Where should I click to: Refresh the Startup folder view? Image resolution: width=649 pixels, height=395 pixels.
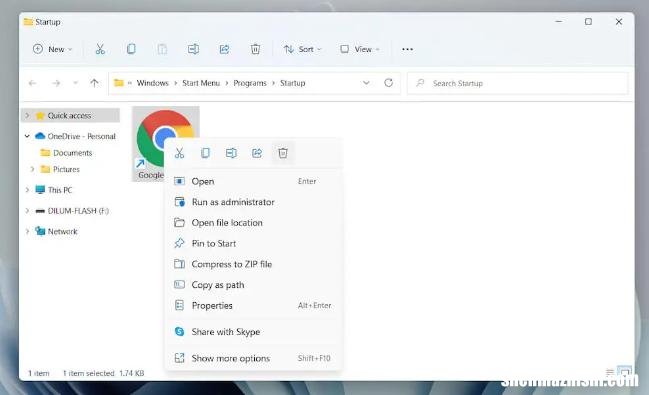point(388,83)
